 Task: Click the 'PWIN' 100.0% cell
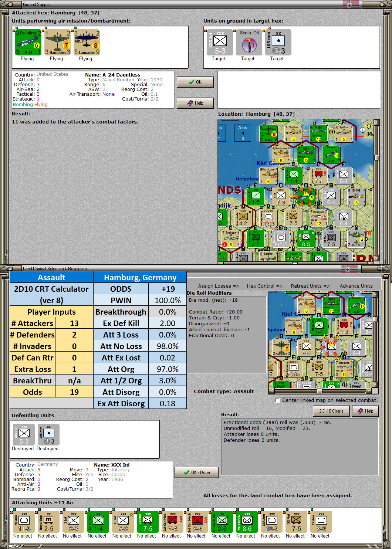[168, 301]
